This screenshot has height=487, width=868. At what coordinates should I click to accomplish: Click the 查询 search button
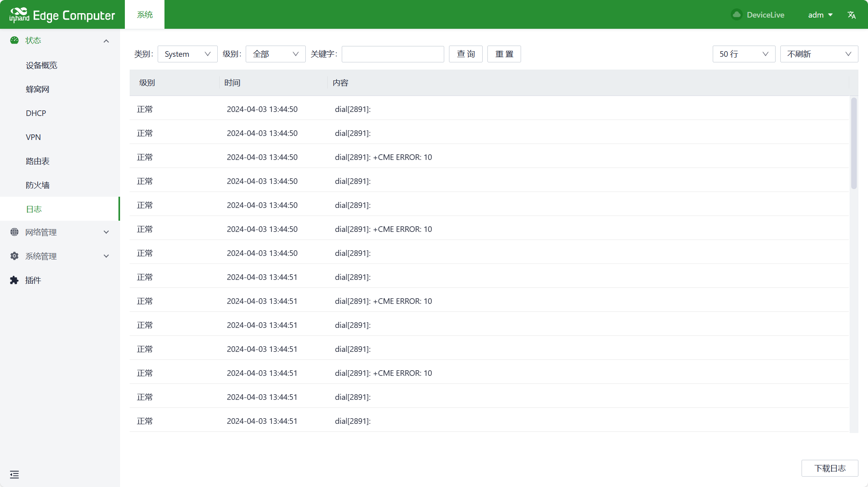(x=466, y=54)
